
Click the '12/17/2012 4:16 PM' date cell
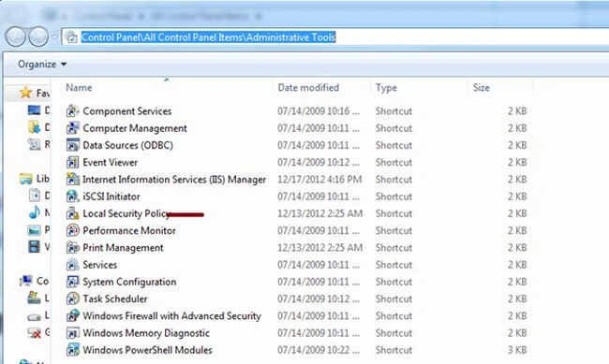(x=319, y=180)
